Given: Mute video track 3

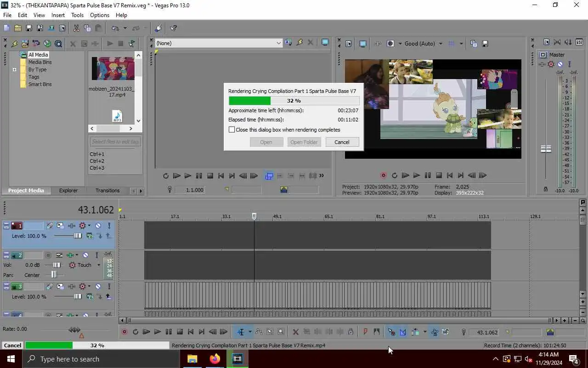Looking at the screenshot, I should click(x=98, y=286).
